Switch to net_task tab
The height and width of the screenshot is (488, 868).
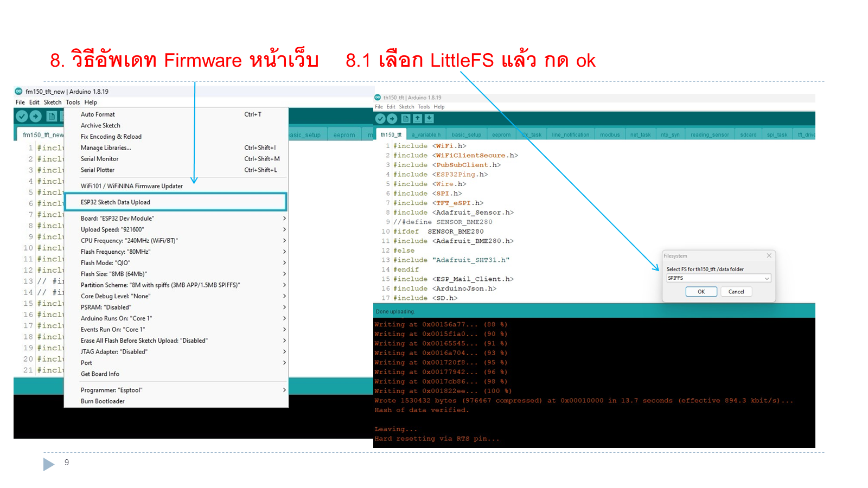coord(640,134)
